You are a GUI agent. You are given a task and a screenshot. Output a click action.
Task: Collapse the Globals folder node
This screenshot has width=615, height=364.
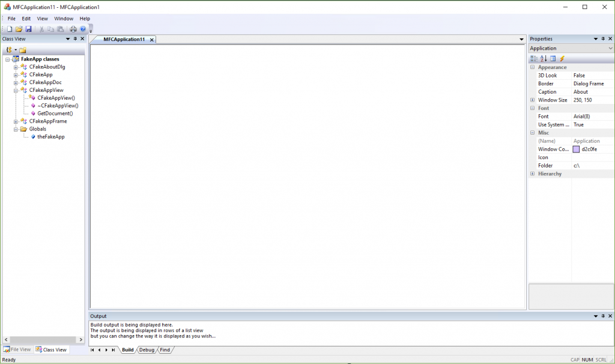point(16,129)
